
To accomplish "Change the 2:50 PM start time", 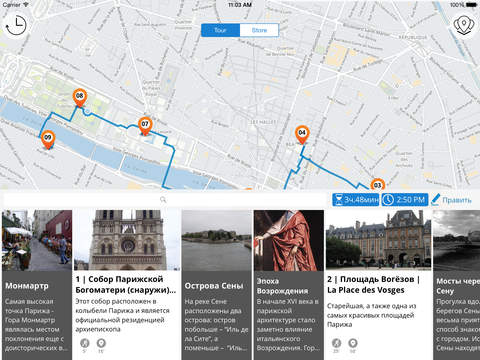I will coord(405,200).
